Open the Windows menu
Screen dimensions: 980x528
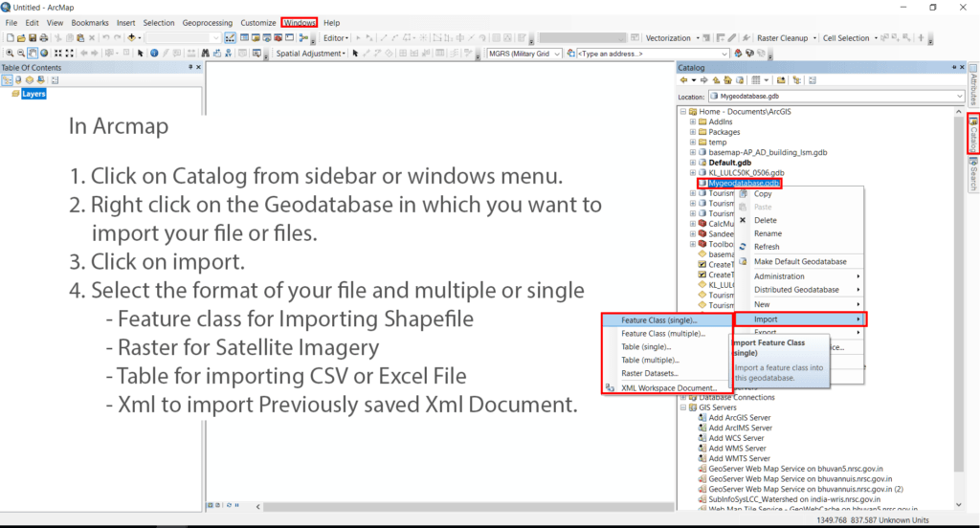point(300,23)
